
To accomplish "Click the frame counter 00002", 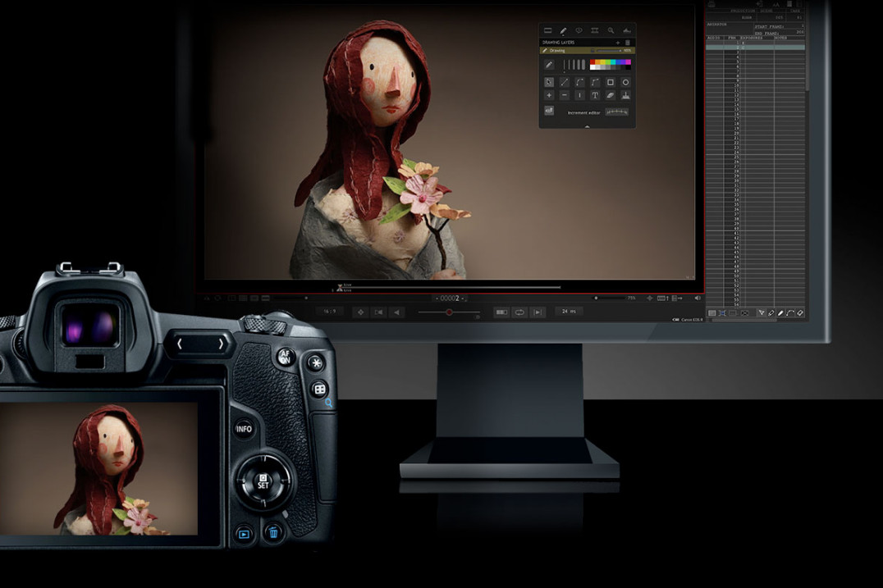I will tap(450, 299).
